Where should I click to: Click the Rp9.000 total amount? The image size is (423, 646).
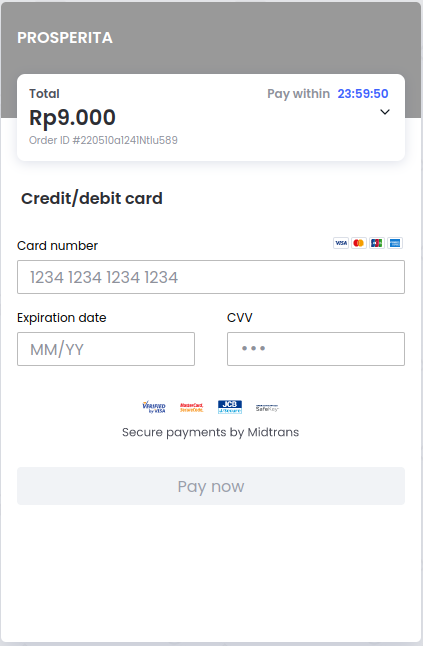coord(72,118)
